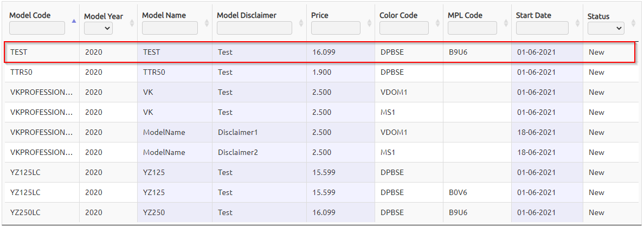
Task: Focus the Color Code filter field
Action: [404, 28]
